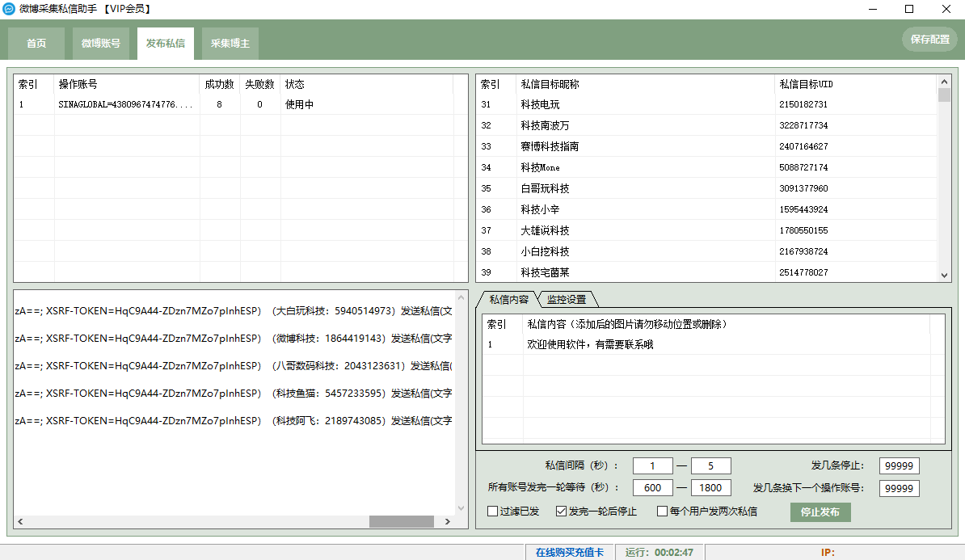Viewport: 965px width, 560px height.
Task: Open the 在线购买充值卡 link
Action: click(569, 551)
